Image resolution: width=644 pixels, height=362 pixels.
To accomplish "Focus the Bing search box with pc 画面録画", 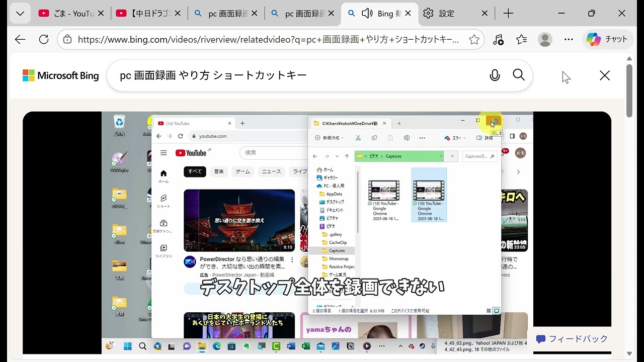I will pos(300,75).
